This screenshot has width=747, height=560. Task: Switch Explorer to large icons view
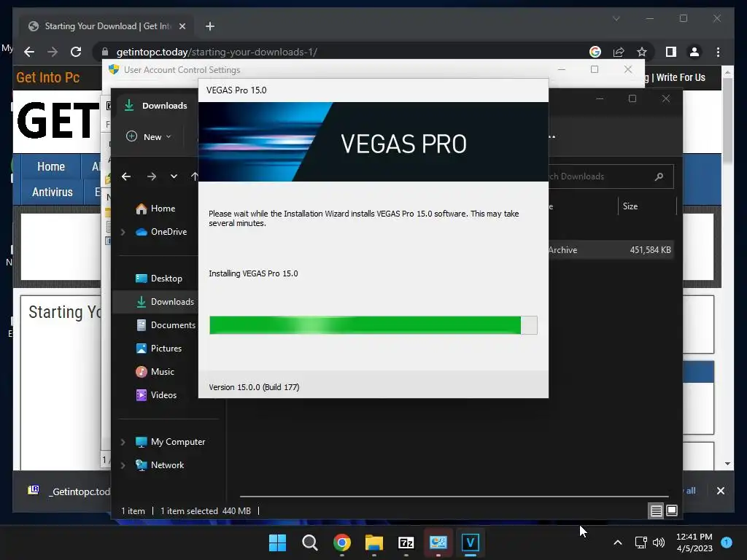[x=672, y=511]
